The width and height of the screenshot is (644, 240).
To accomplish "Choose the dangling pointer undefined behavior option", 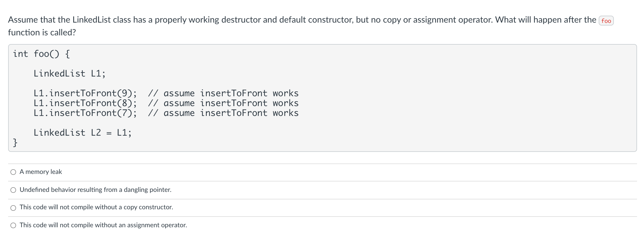I will (13, 190).
